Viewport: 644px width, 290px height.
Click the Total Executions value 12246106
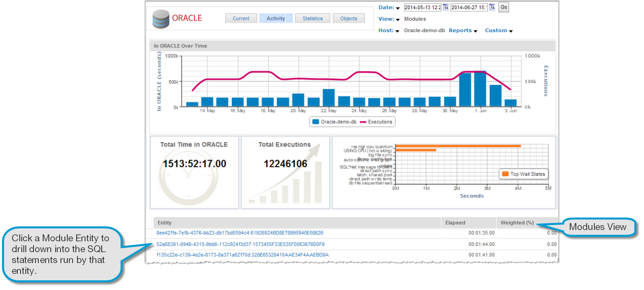point(286,164)
